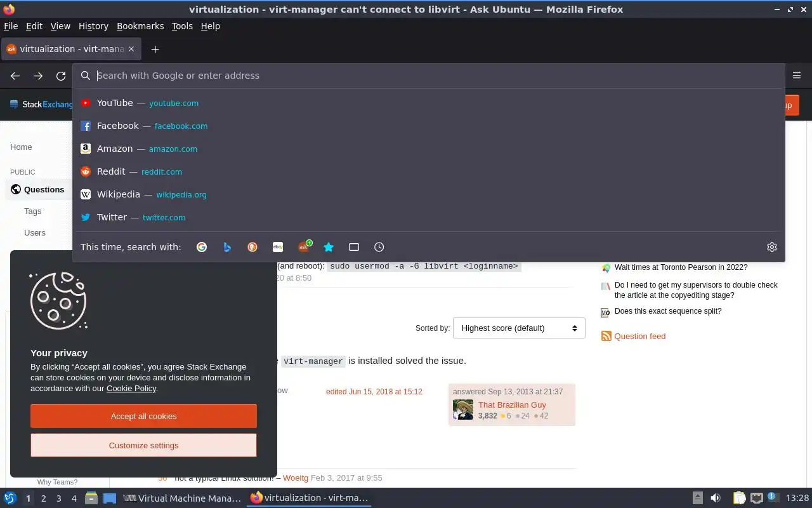This screenshot has height=508, width=812.
Task: Open clipboard manager tray icon
Action: [739, 498]
